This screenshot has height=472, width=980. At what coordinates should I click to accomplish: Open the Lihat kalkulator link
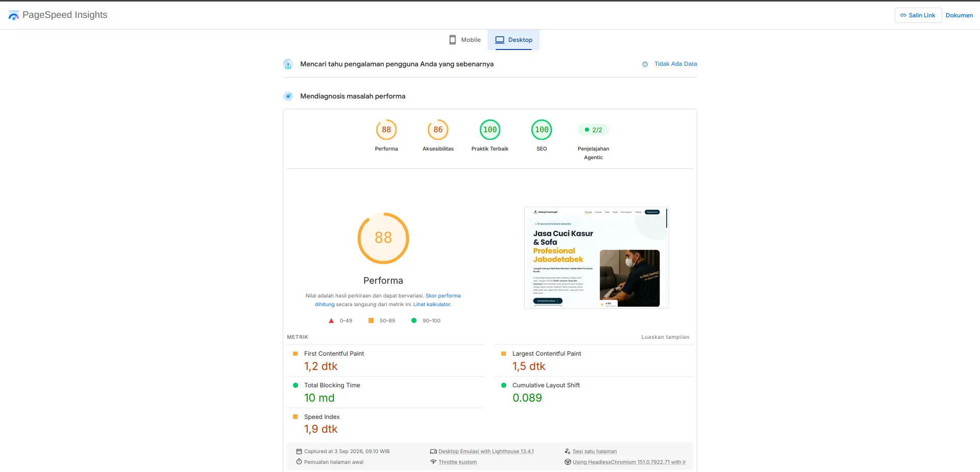click(x=432, y=305)
